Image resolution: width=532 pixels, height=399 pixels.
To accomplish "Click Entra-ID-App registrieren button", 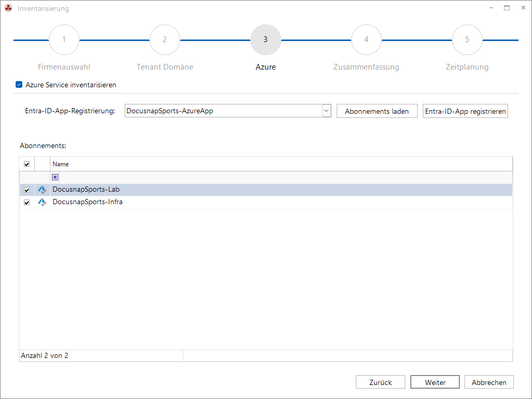I will (465, 111).
